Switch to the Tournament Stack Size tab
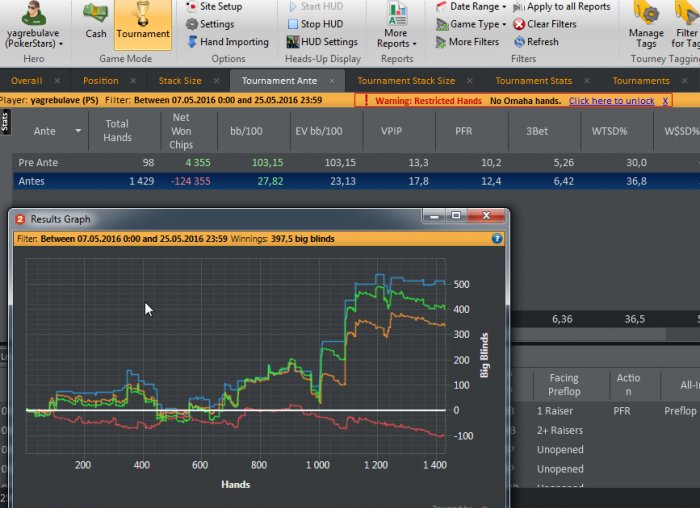Image resolution: width=700 pixels, height=508 pixels. pyautogui.click(x=405, y=81)
